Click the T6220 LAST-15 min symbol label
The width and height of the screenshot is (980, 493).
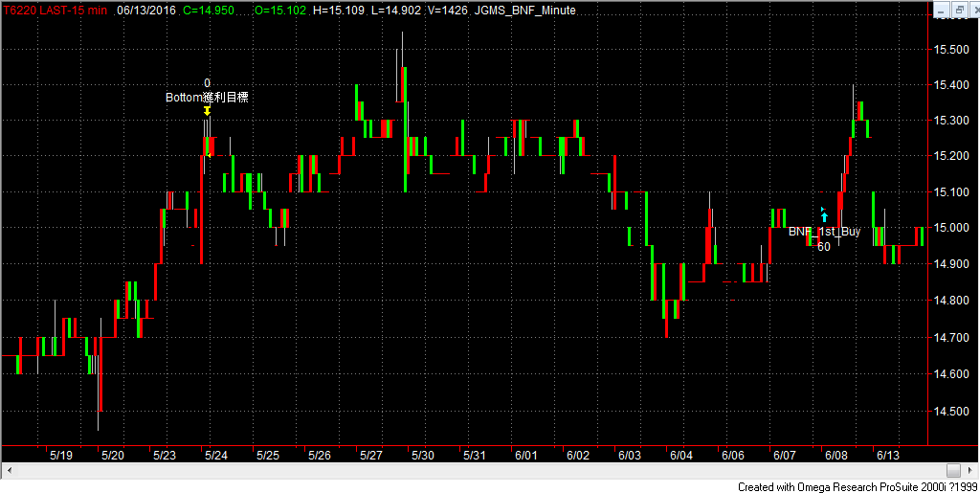(54, 9)
